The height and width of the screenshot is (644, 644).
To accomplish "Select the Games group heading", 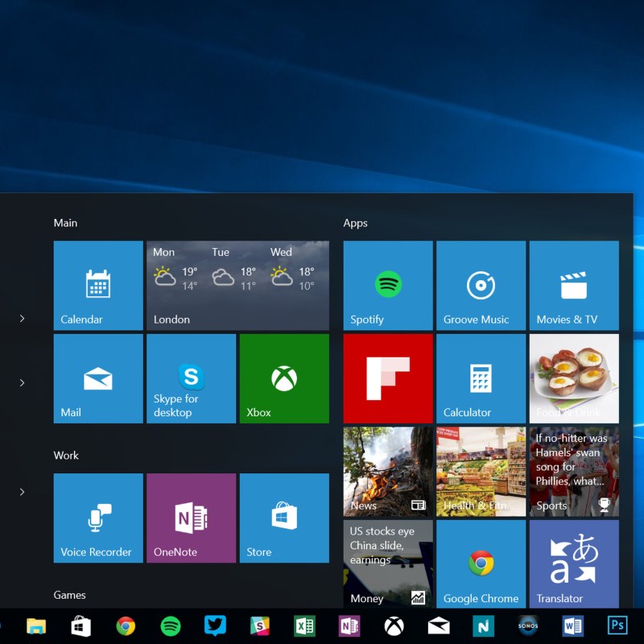I will coord(69,595).
